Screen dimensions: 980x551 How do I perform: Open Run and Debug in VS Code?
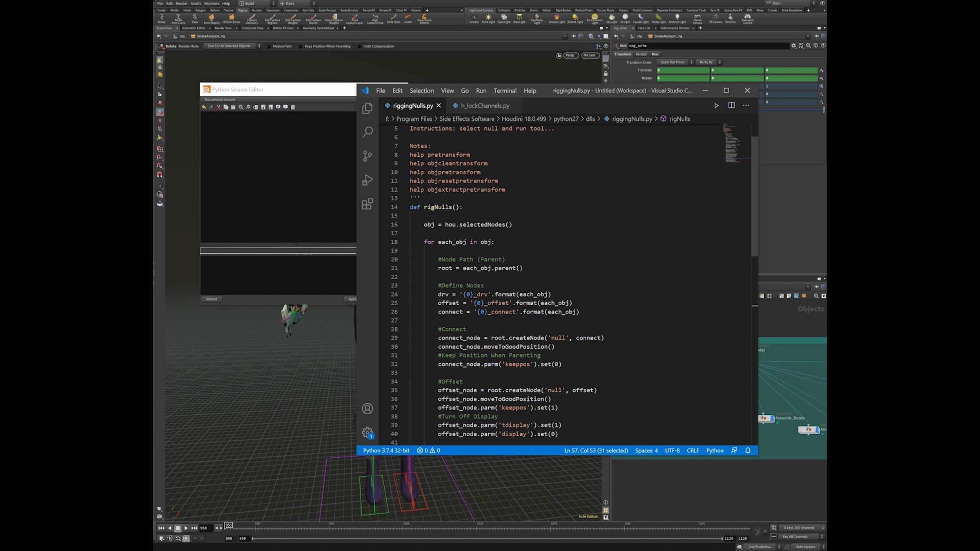click(367, 180)
